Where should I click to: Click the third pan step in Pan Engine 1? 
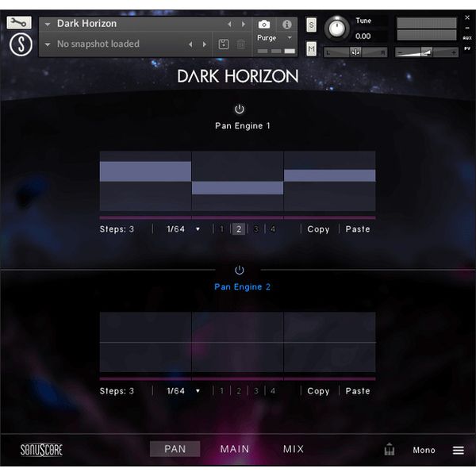pyautogui.click(x=330, y=181)
